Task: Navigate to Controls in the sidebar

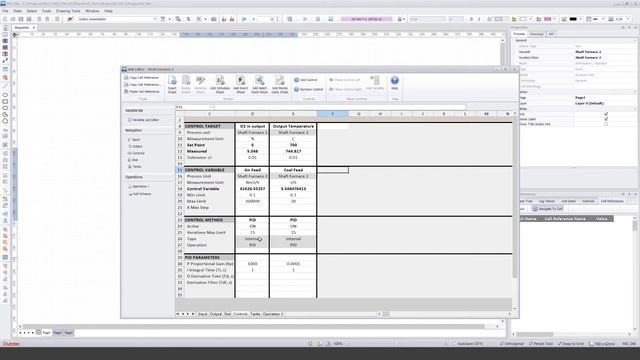Action: tap(137, 153)
